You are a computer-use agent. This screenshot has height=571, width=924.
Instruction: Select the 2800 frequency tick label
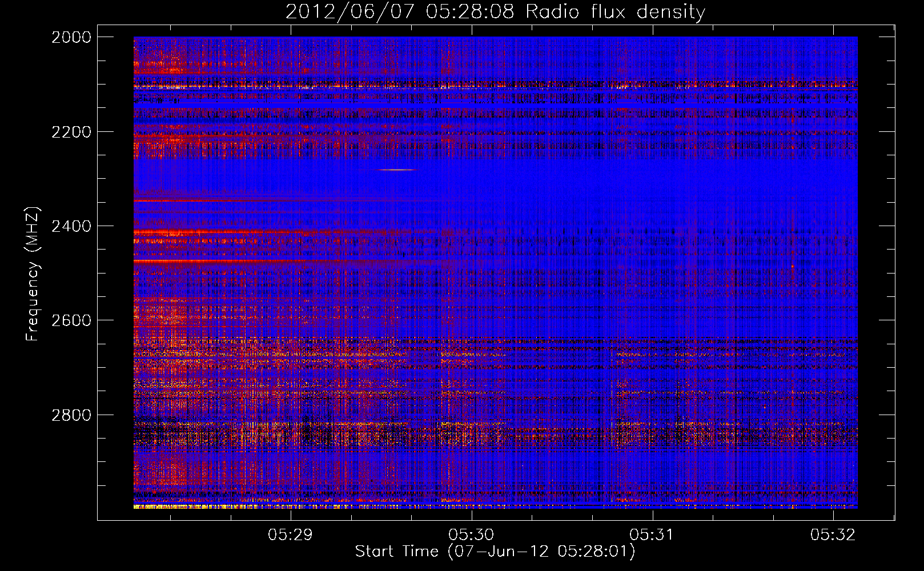click(71, 415)
